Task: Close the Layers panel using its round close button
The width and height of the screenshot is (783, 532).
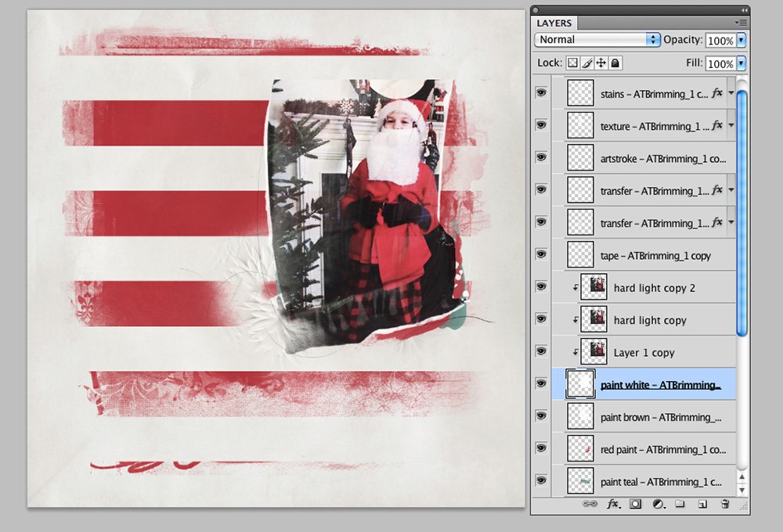Action: pyautogui.click(x=536, y=10)
